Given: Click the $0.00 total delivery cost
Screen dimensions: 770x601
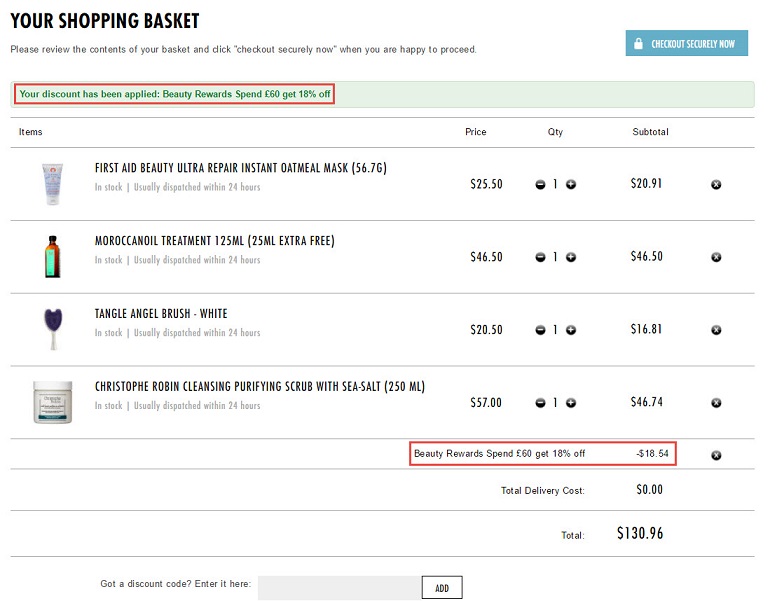Looking at the screenshot, I should click(649, 490).
